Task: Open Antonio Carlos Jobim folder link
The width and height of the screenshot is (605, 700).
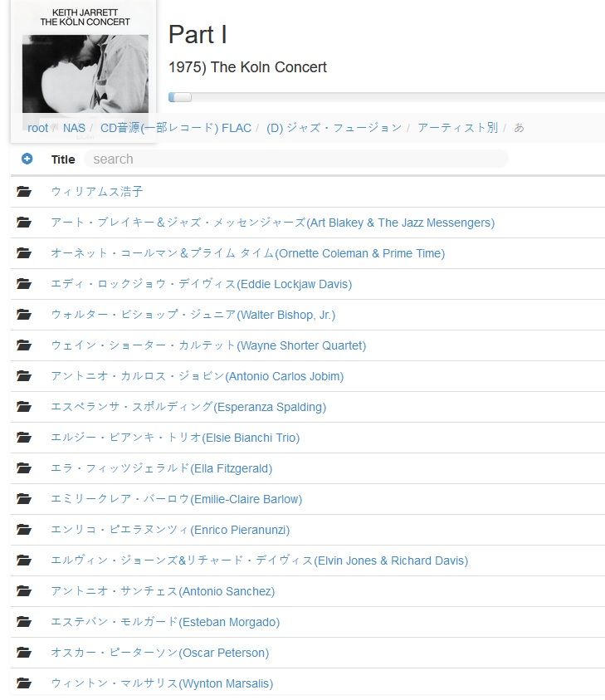Action: [198, 376]
